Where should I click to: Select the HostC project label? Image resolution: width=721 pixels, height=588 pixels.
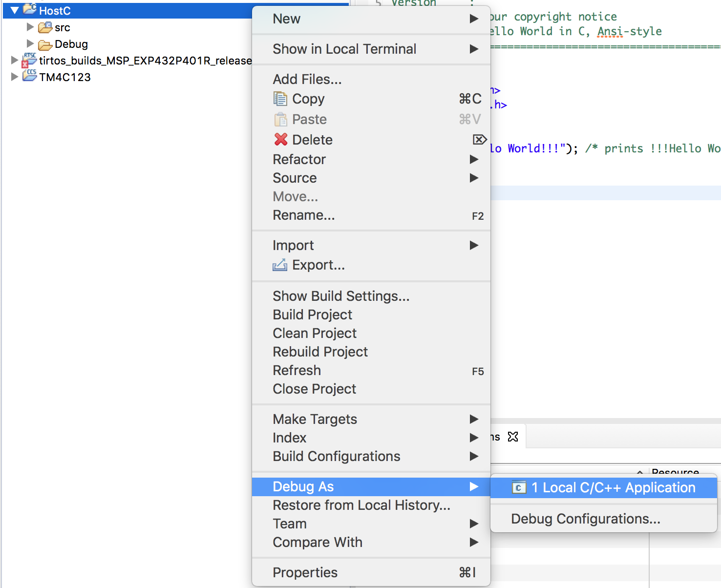tap(55, 11)
